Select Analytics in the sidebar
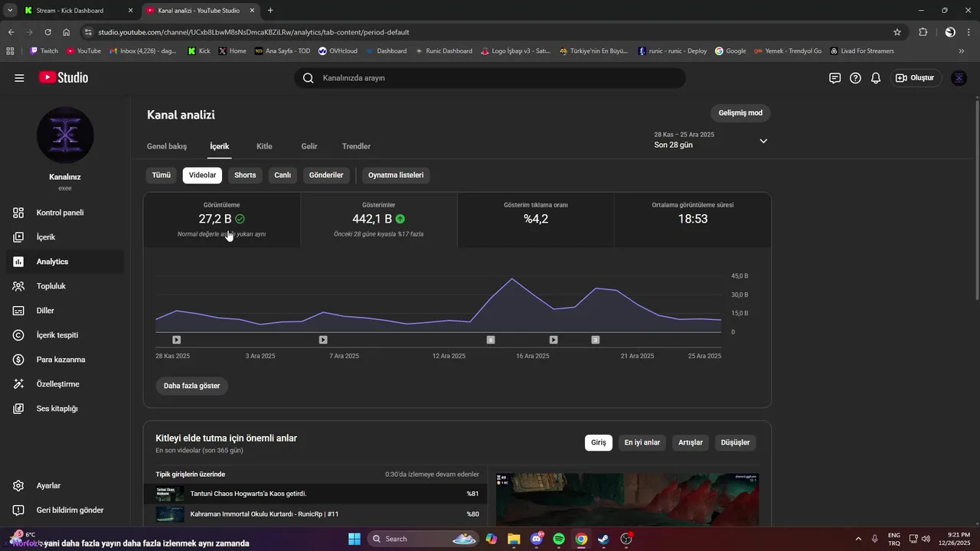 [x=65, y=262]
